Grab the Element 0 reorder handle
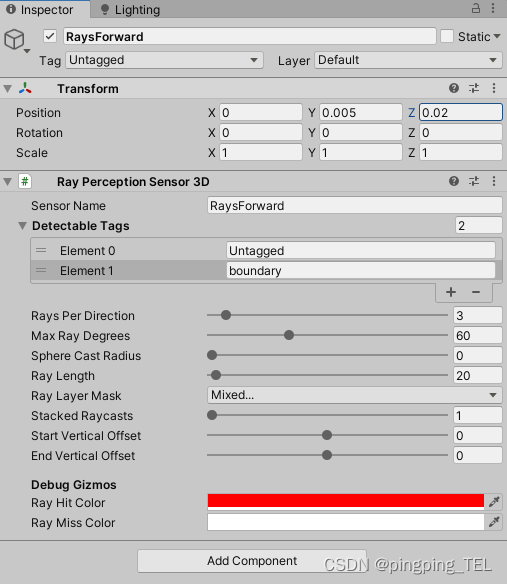Viewport: 507px width, 584px height. (x=41, y=251)
